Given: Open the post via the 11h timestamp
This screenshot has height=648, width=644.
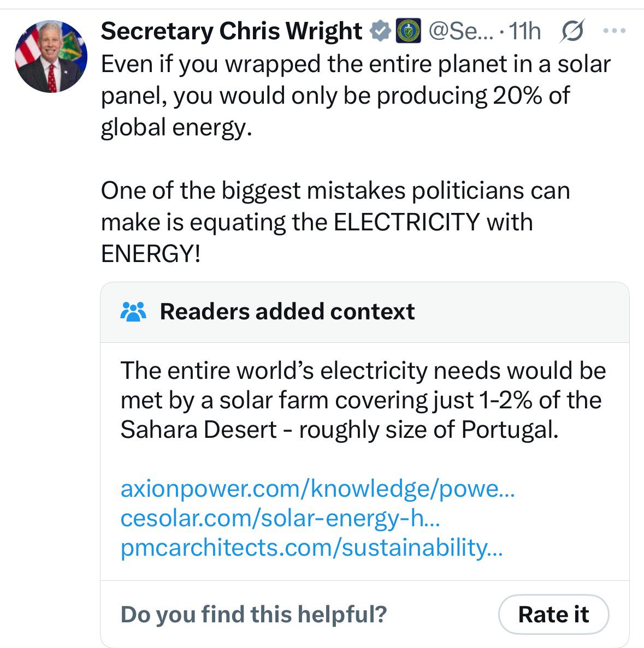Looking at the screenshot, I should tap(524, 31).
